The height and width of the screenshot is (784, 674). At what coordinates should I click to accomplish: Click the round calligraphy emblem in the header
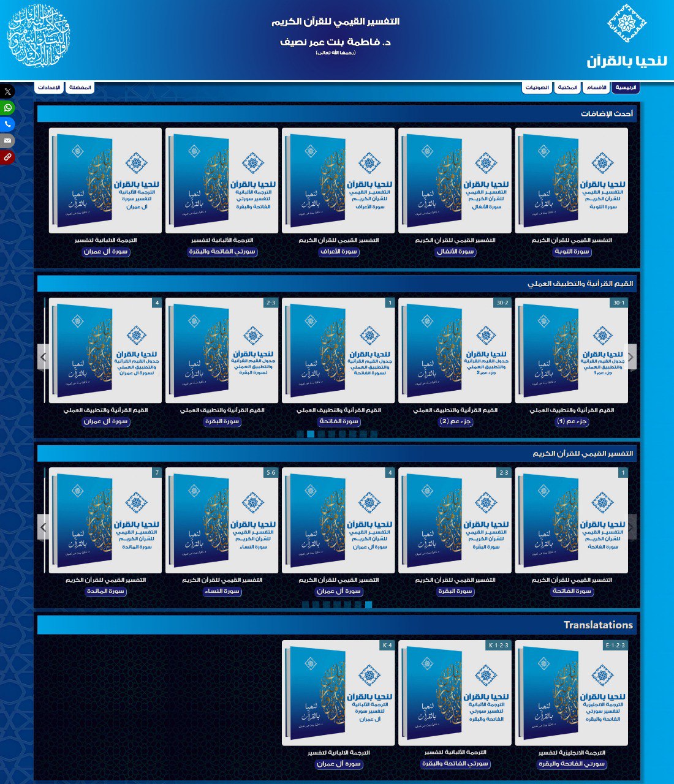pyautogui.click(x=39, y=36)
